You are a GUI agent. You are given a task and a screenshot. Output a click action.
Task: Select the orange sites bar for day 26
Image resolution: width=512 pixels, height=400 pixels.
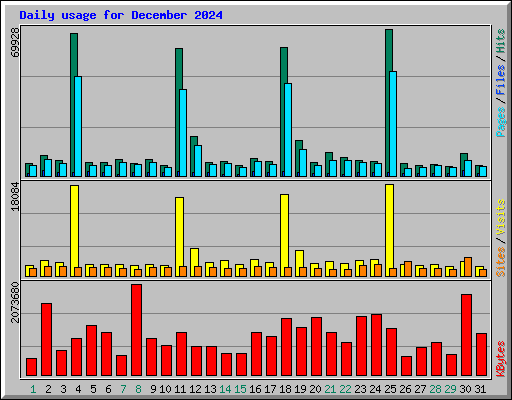click(x=408, y=269)
